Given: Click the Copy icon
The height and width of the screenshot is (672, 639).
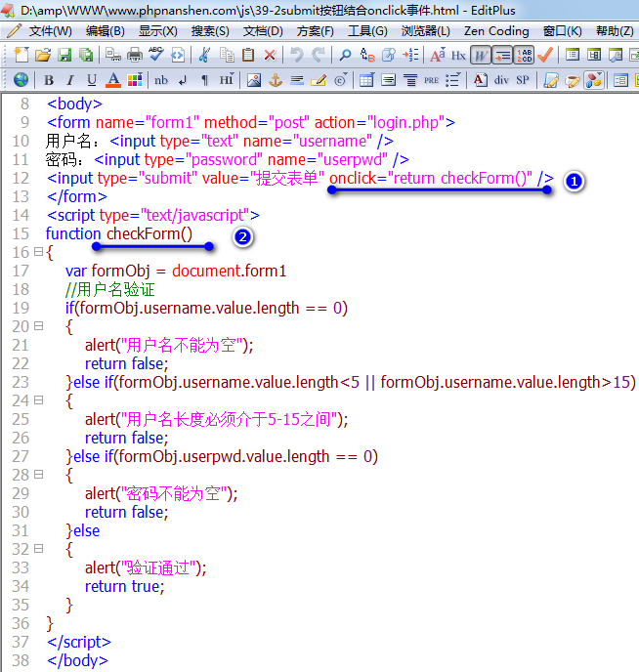Looking at the screenshot, I should coord(227,55).
